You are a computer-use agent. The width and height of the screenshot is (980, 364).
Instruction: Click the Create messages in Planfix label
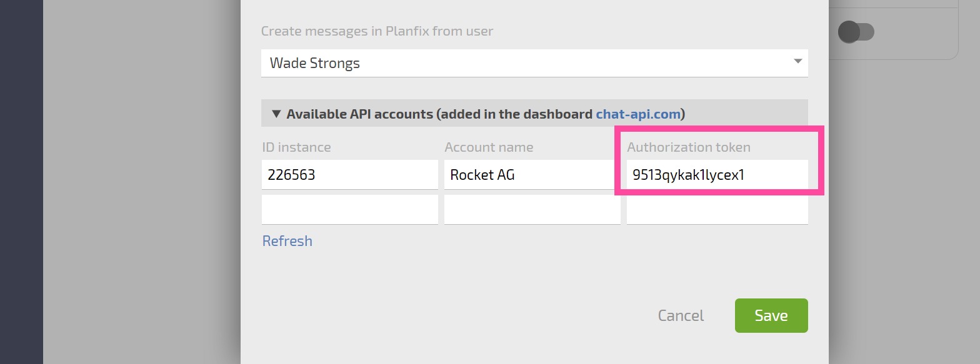(x=377, y=31)
